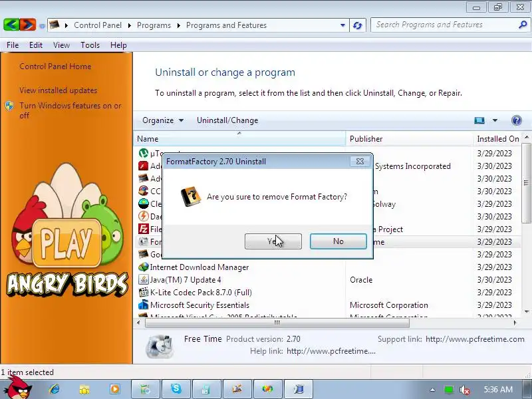Click the green tray icon
The image size is (532, 399).
point(449,390)
